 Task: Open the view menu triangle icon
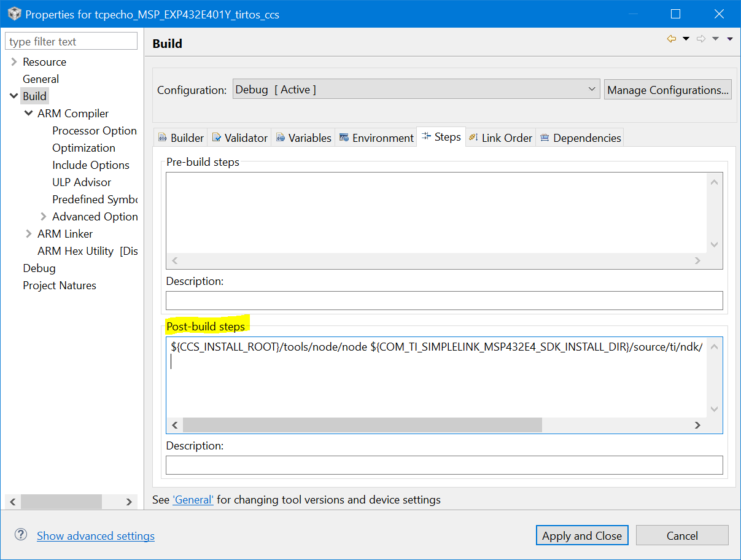(730, 39)
